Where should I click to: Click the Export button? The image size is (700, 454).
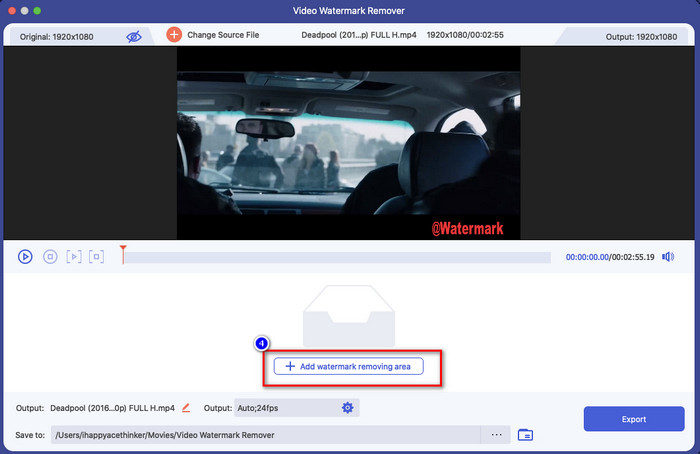click(x=634, y=419)
